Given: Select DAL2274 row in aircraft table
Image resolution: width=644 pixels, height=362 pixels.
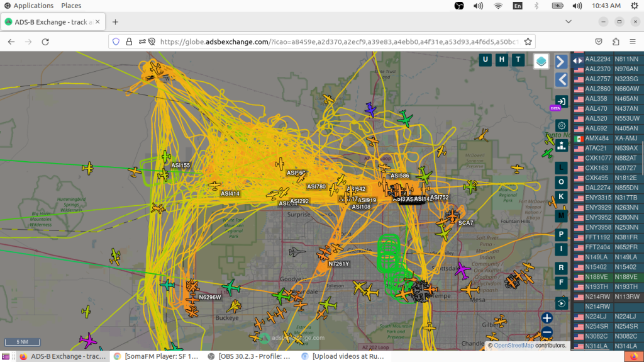Looking at the screenshot, I should point(607,188).
